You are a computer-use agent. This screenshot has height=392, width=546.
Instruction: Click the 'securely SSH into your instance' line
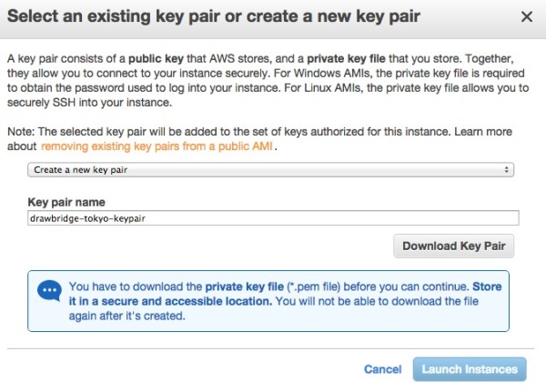(89, 103)
